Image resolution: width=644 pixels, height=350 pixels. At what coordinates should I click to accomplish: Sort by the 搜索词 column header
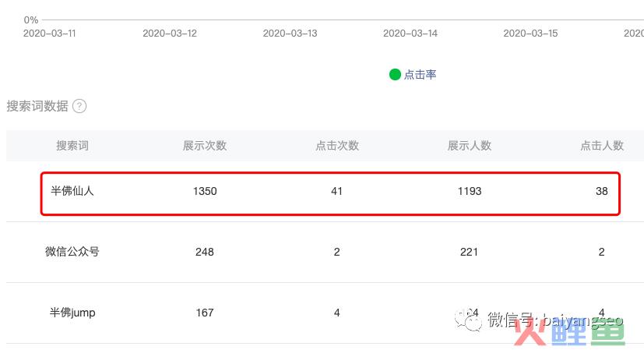coord(72,146)
